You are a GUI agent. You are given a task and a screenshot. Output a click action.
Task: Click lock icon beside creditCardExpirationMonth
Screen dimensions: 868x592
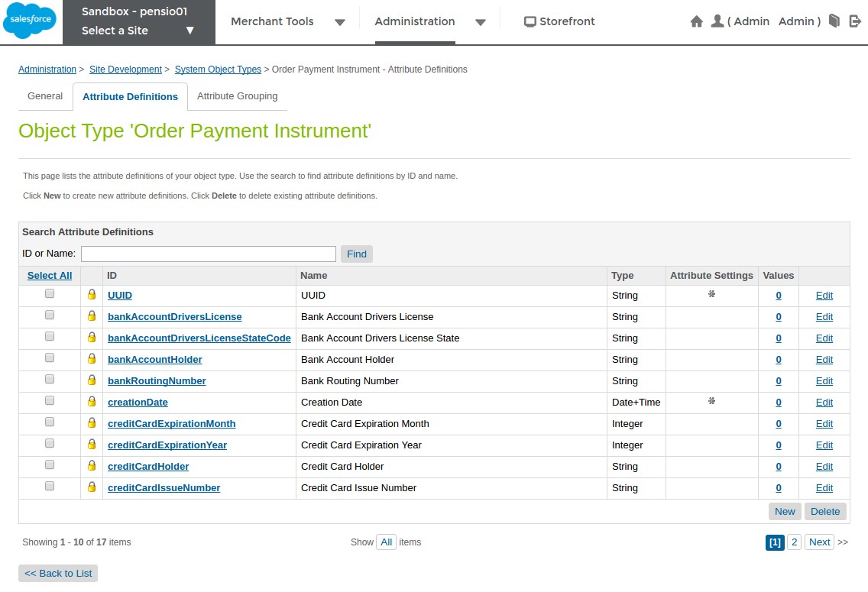(x=92, y=422)
